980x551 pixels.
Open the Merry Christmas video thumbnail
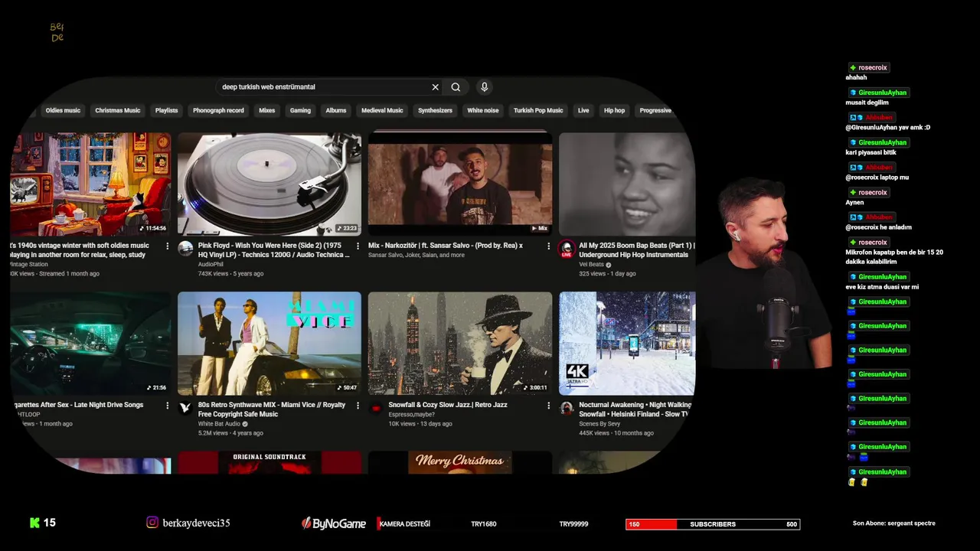pyautogui.click(x=460, y=462)
